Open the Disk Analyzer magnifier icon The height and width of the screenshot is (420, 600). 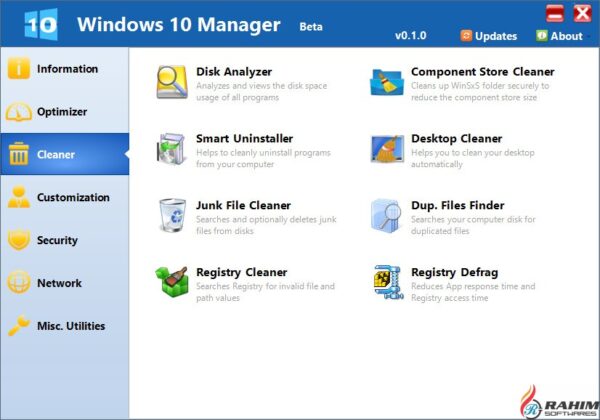[x=172, y=82]
